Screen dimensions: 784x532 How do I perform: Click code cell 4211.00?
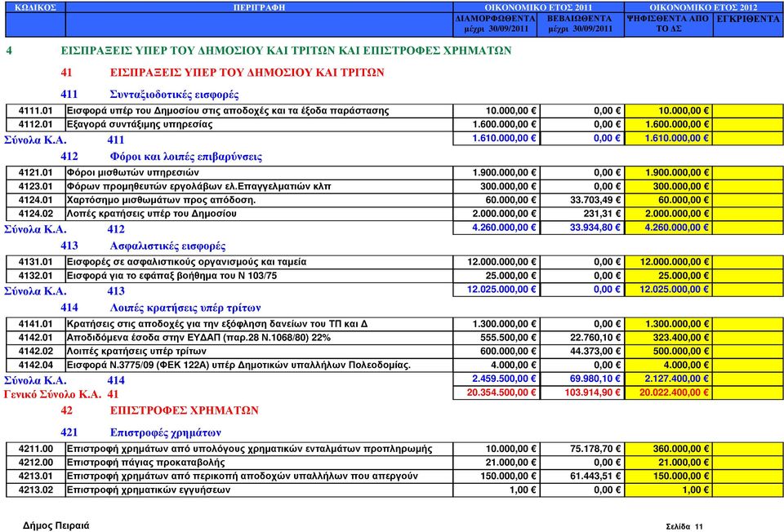click(35, 449)
